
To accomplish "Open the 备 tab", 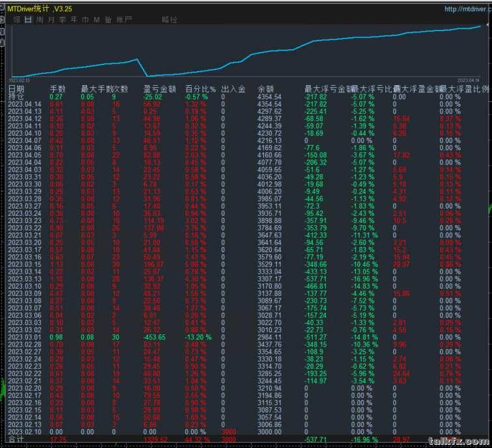I will pos(108,20).
